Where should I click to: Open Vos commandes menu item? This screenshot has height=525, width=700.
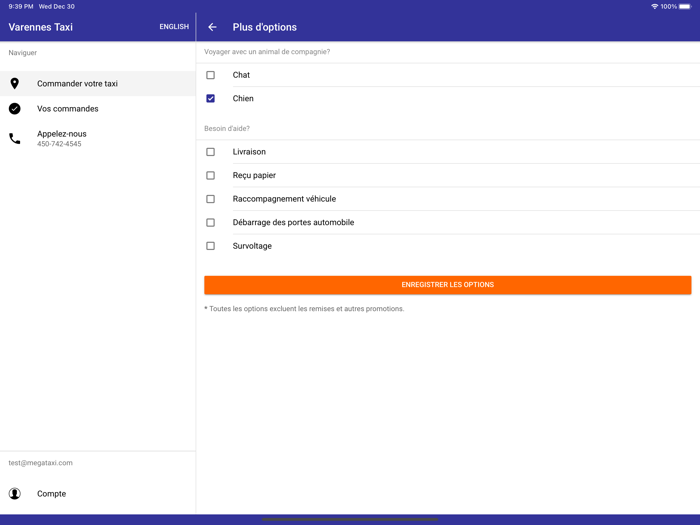(98, 108)
